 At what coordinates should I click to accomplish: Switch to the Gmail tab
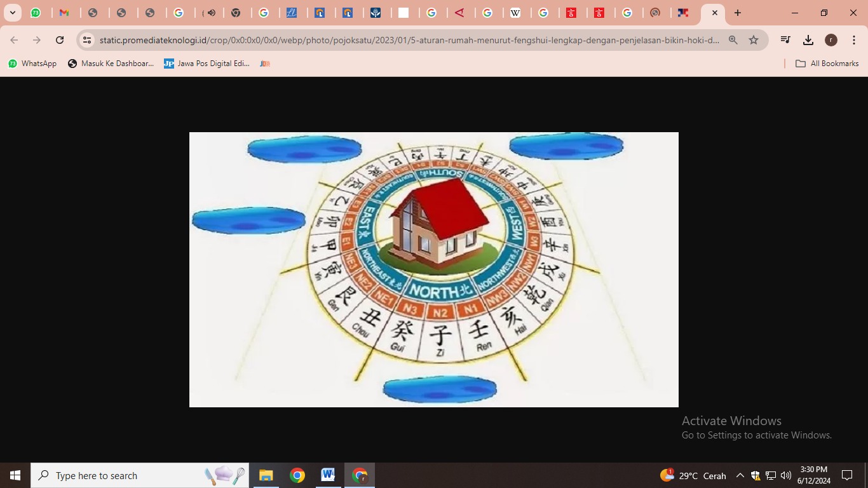64,13
